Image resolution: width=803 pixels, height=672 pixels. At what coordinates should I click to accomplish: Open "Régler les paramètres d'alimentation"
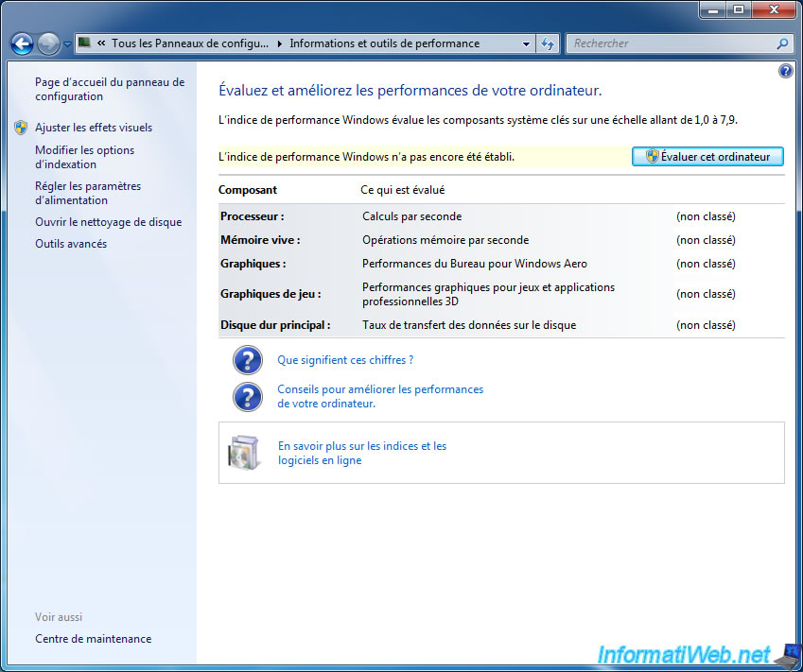87,193
